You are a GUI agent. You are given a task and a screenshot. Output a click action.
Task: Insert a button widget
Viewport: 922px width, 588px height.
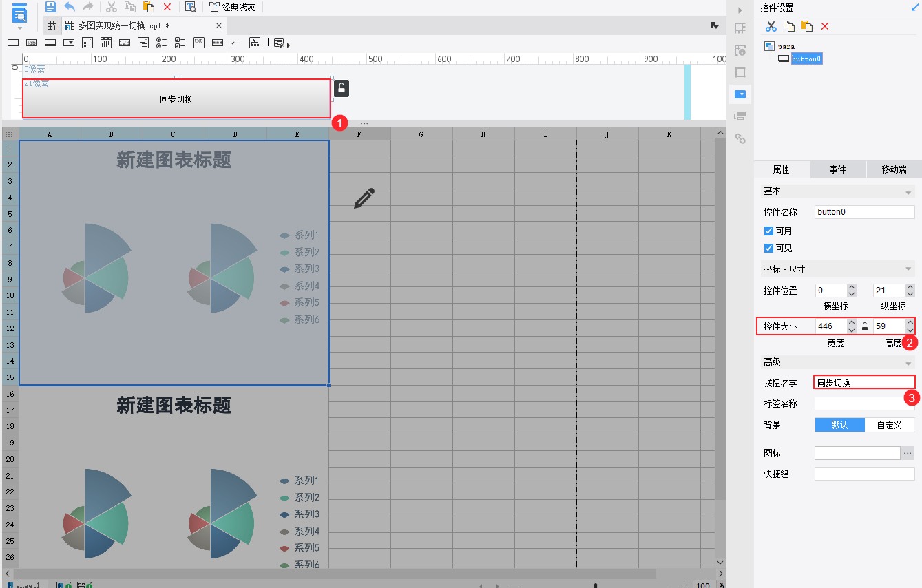point(50,43)
